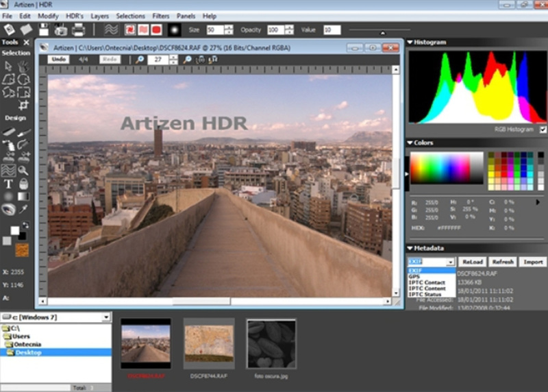Select GPS in the metadata list
The width and height of the screenshot is (548, 392).
tap(432, 277)
